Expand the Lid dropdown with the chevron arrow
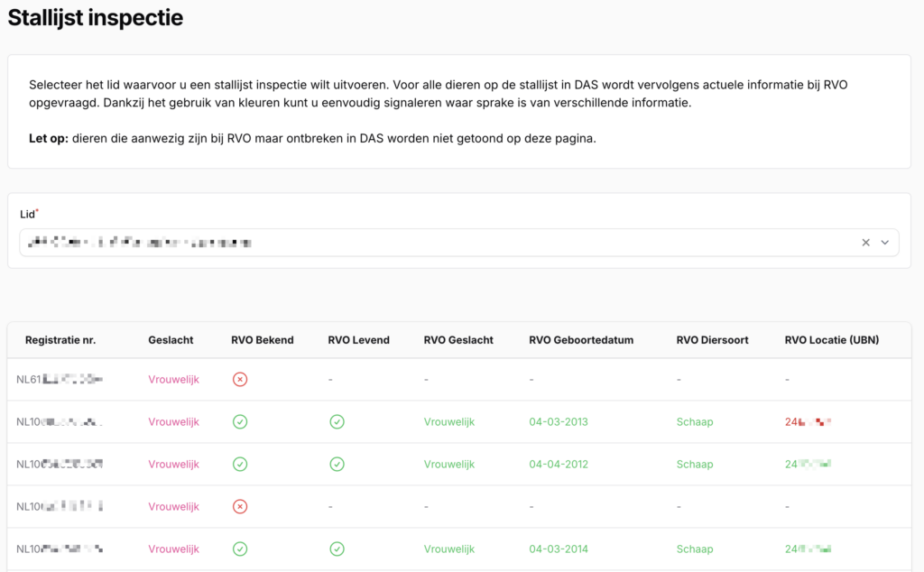Screen dimensions: 924x572 [885, 243]
